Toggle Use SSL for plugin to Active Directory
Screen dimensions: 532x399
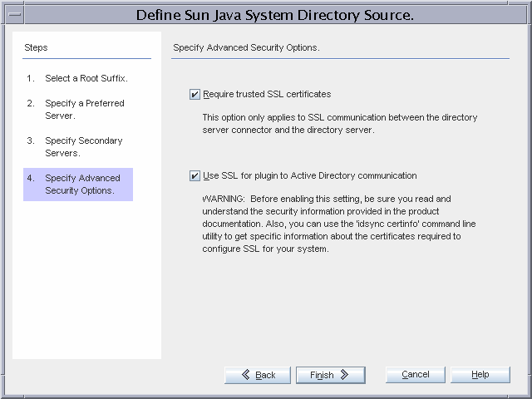click(x=195, y=175)
